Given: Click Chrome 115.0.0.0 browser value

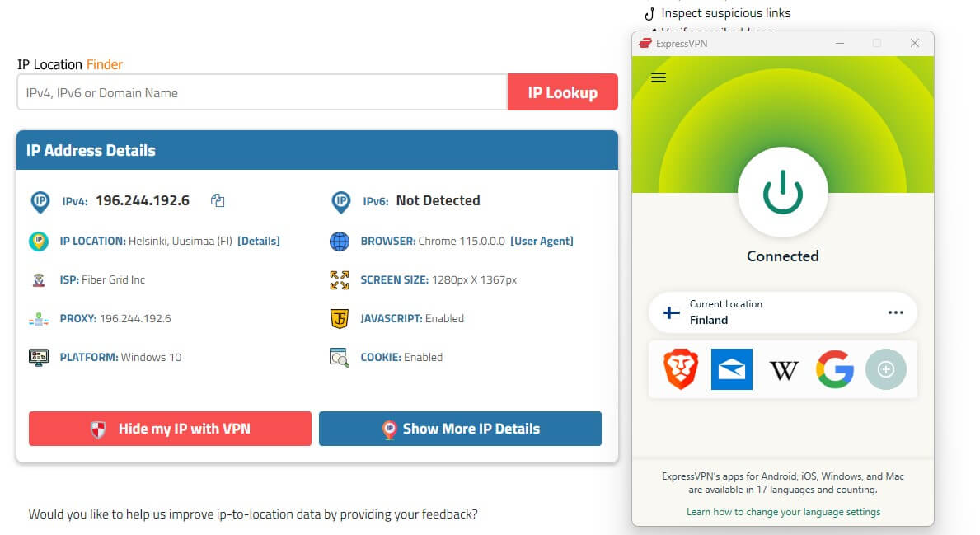Looking at the screenshot, I should (462, 242).
